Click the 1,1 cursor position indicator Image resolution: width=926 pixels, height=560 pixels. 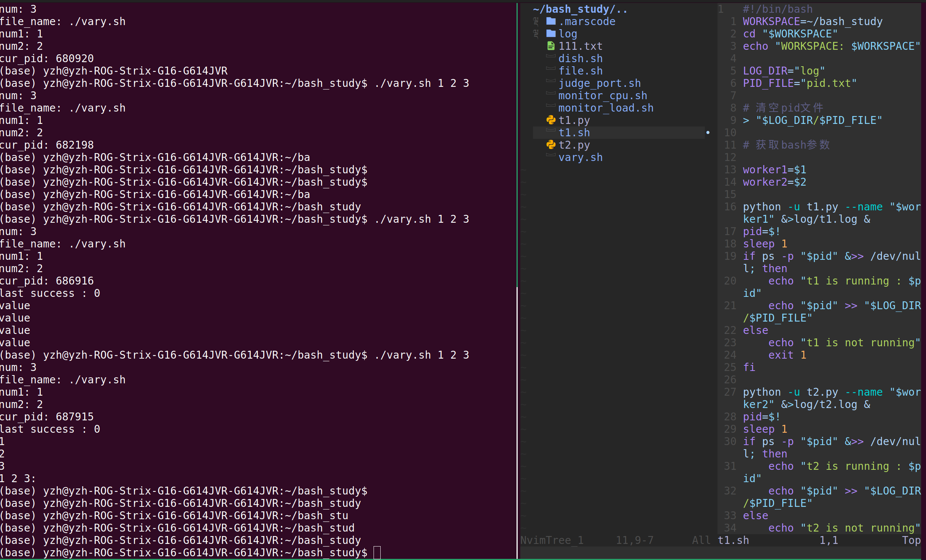(829, 540)
